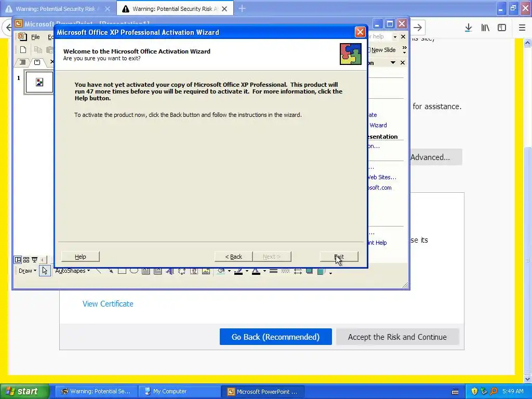Click the New blank document icon in PowerPoint
Image resolution: width=532 pixels, height=399 pixels.
pos(23,49)
